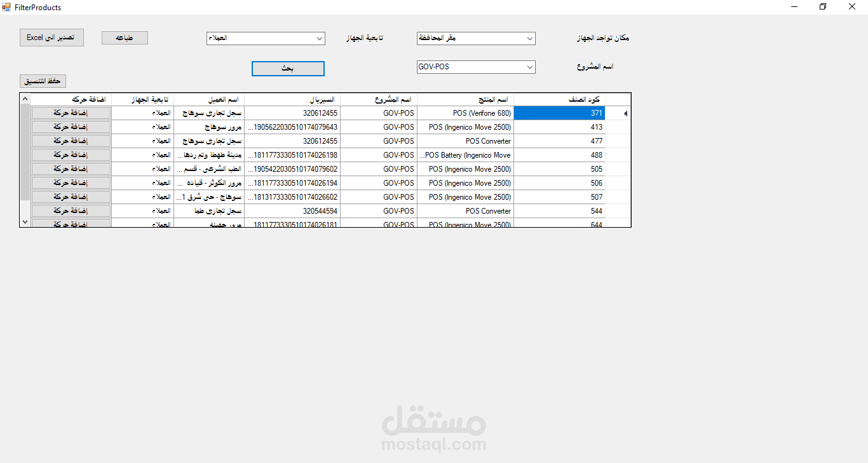Click the حفظ التنسيق button
868x463 pixels.
click(43, 81)
